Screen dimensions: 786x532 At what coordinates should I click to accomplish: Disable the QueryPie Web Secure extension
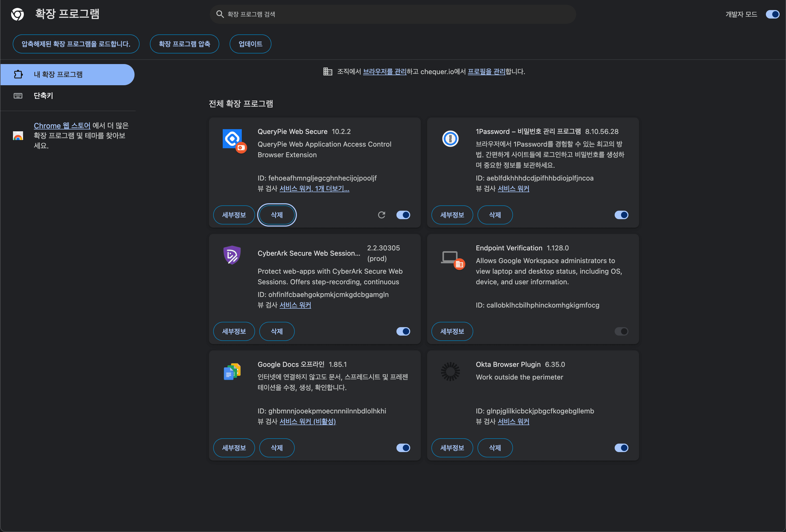[403, 215]
